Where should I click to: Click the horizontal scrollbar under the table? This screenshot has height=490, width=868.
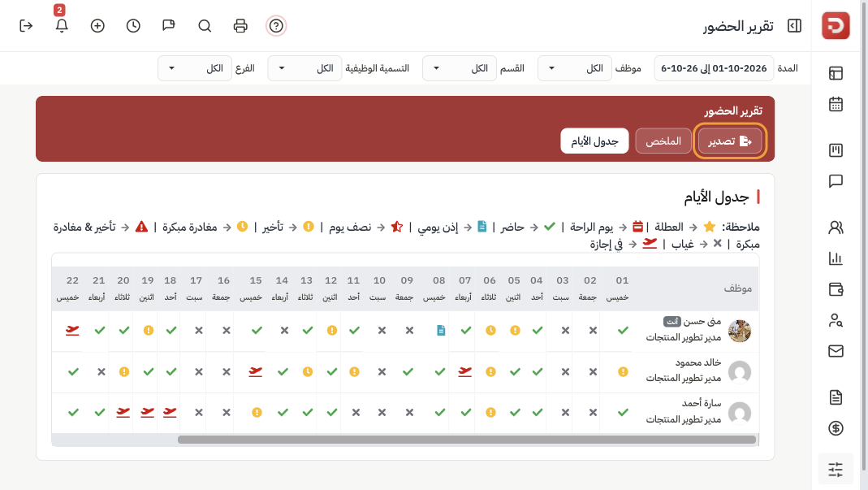click(467, 440)
